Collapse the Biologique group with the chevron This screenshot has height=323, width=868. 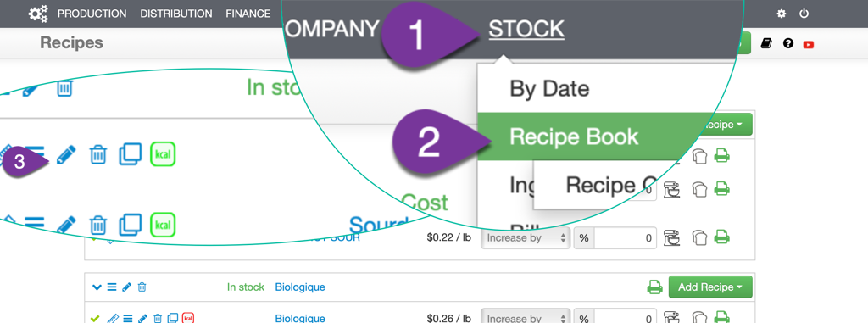click(97, 287)
